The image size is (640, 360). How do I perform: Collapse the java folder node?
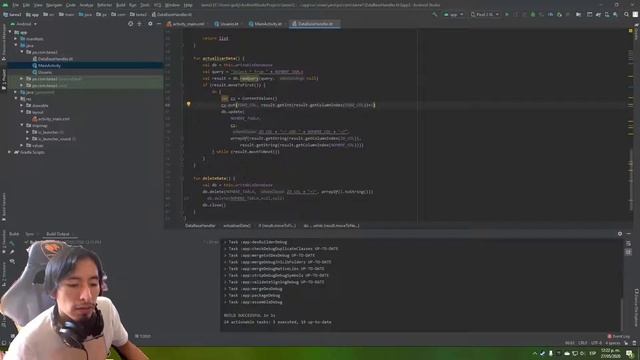(16, 45)
